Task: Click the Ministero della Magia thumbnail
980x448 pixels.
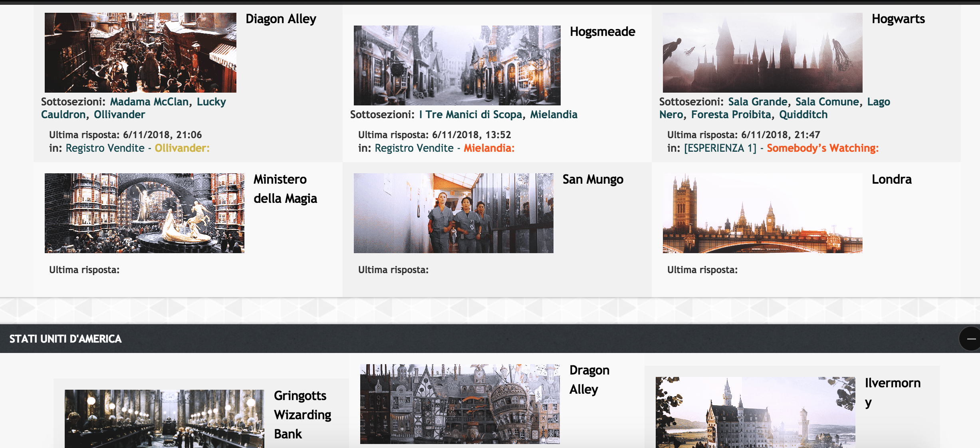Action: (x=145, y=213)
